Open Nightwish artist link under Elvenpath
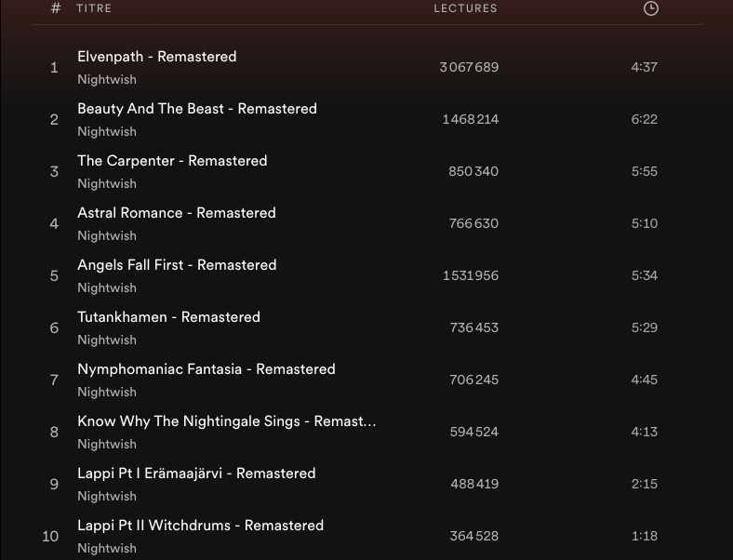Image resolution: width=733 pixels, height=560 pixels. point(107,80)
